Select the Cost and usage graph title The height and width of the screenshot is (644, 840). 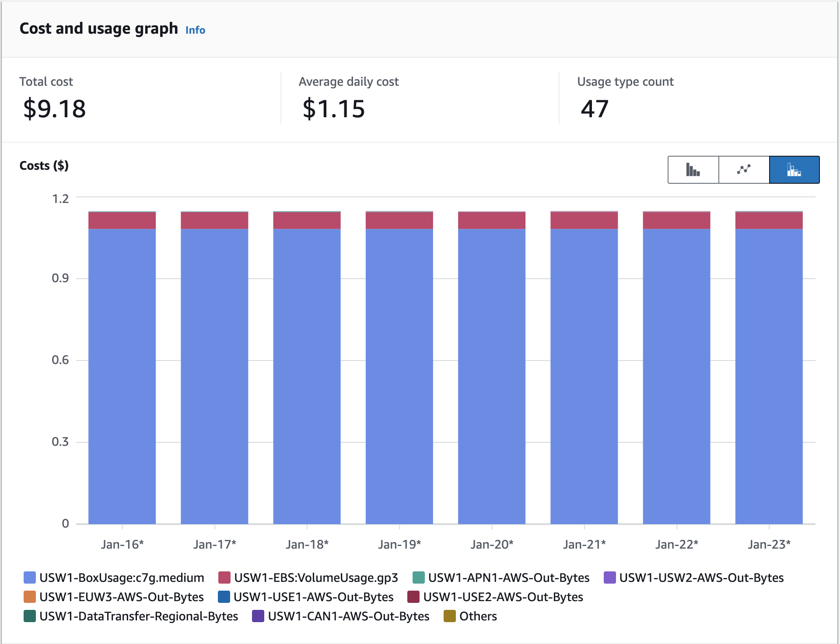99,29
